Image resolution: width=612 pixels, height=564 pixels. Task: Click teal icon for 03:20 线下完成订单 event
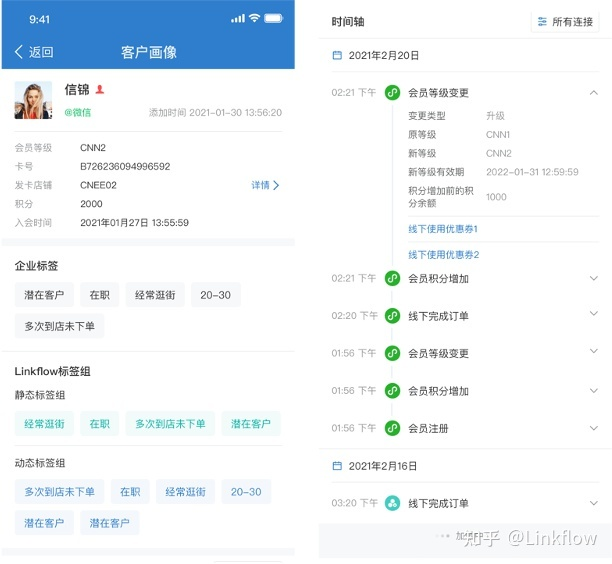[393, 503]
